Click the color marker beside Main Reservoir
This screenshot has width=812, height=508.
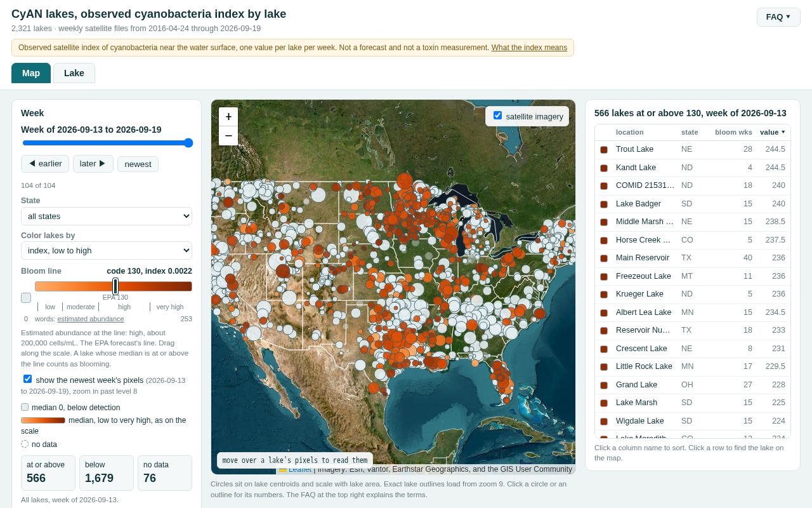tap(604, 258)
